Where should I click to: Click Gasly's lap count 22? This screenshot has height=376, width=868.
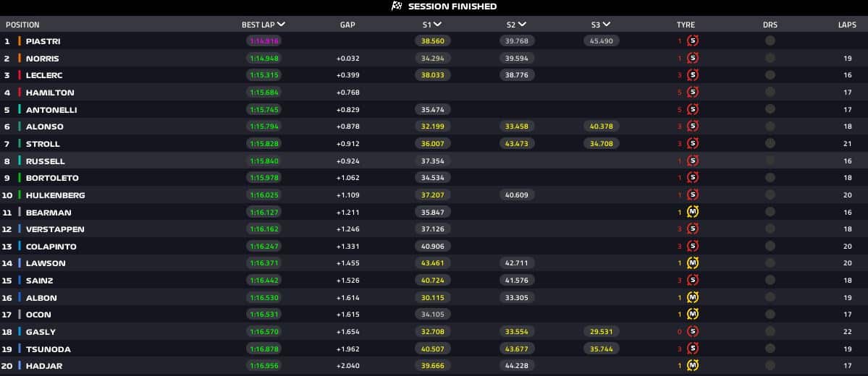[x=848, y=332]
